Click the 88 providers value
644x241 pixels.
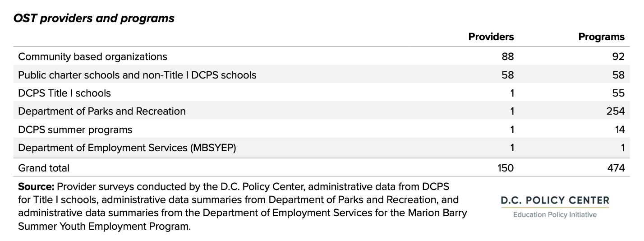pyautogui.click(x=508, y=56)
